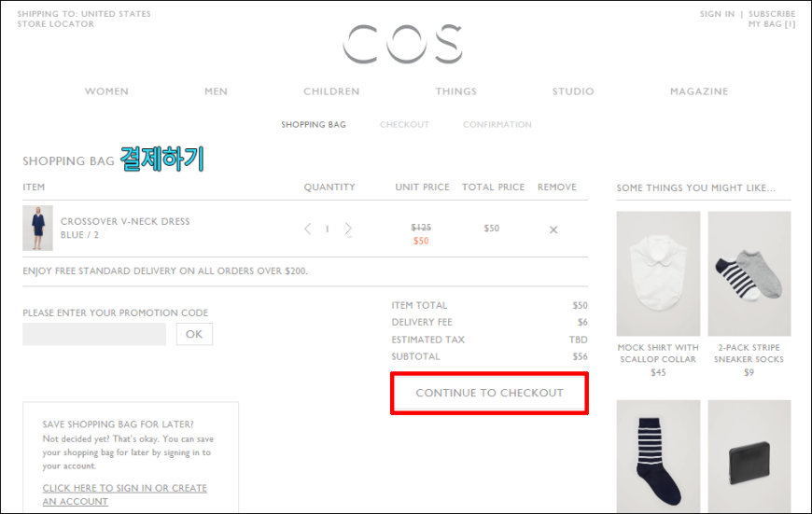Click the Sign In link
The image size is (812, 514).
coord(717,14)
